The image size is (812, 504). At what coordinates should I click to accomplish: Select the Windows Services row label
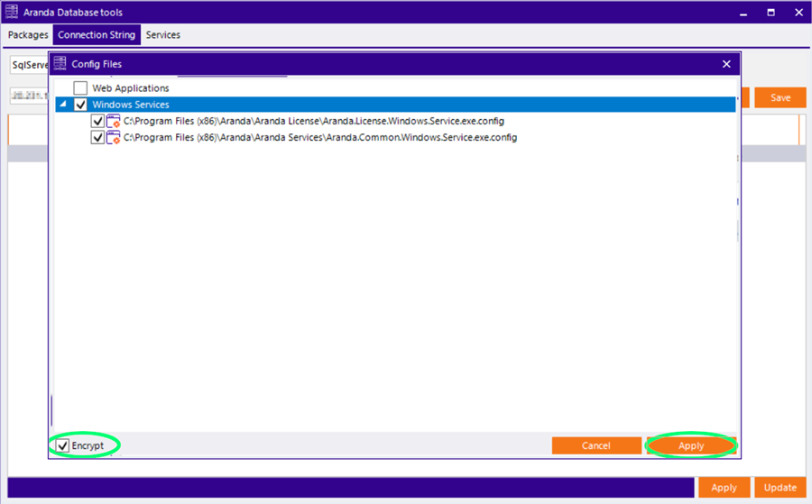click(131, 105)
